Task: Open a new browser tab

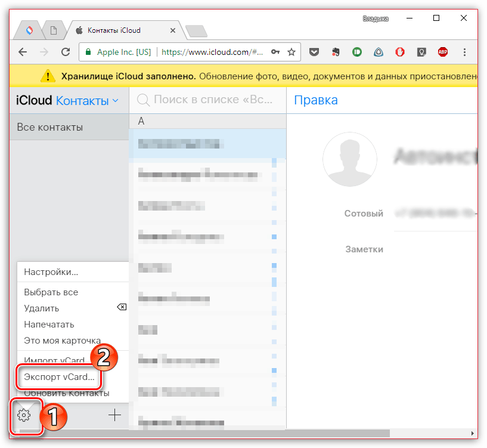Action: (196, 31)
